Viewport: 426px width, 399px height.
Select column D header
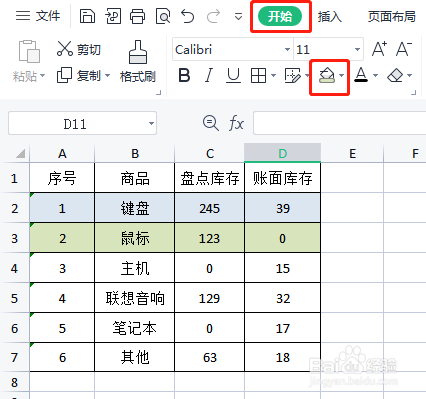(x=283, y=153)
